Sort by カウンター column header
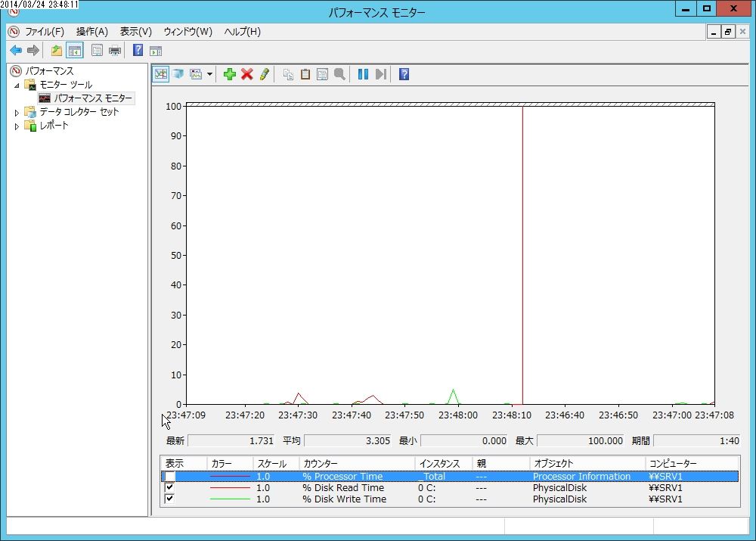This screenshot has width=756, height=541. pyautogui.click(x=358, y=463)
